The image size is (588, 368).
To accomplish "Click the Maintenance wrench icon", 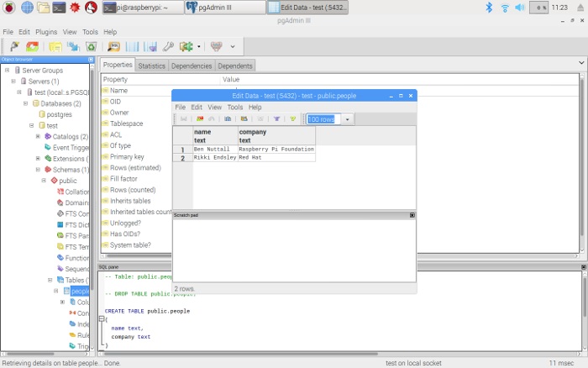I will [x=168, y=46].
